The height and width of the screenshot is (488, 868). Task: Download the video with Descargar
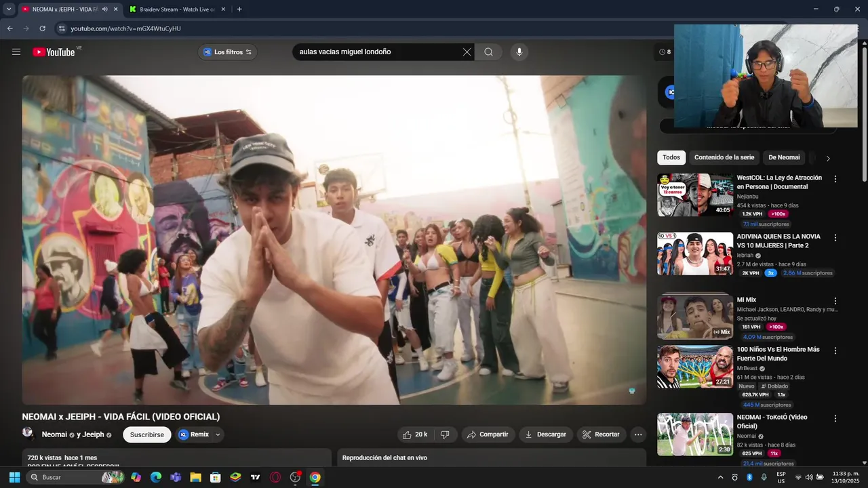[545, 434]
